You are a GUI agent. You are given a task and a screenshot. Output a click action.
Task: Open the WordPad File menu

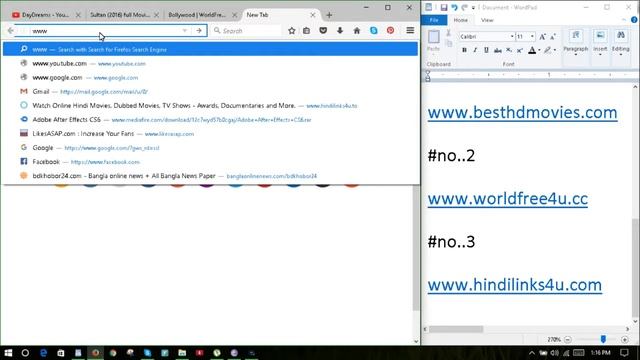(434, 20)
